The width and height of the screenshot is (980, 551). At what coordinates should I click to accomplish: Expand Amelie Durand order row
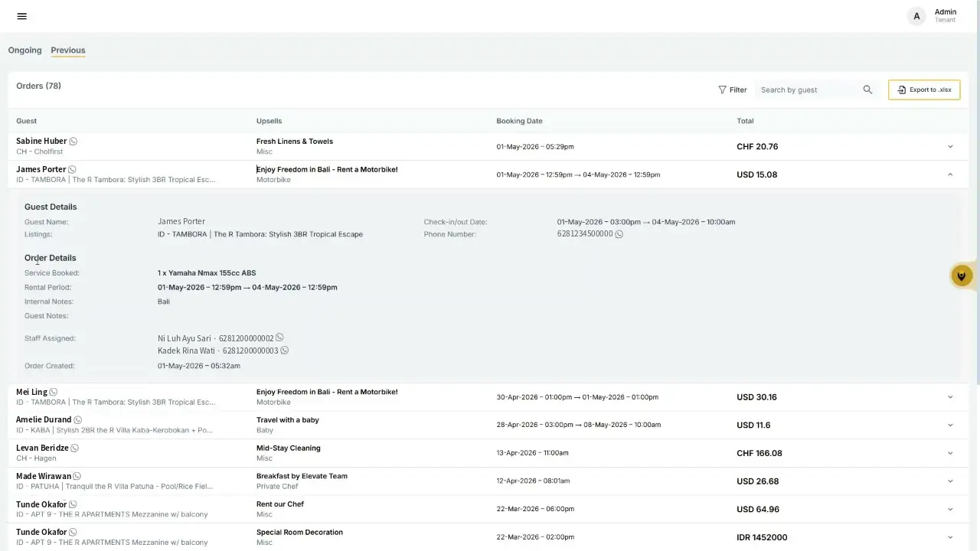[950, 425]
